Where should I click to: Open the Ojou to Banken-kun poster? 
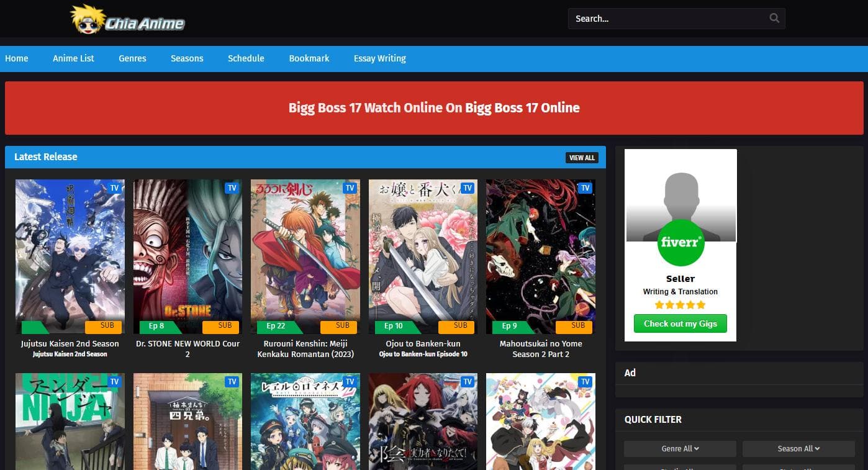point(423,257)
